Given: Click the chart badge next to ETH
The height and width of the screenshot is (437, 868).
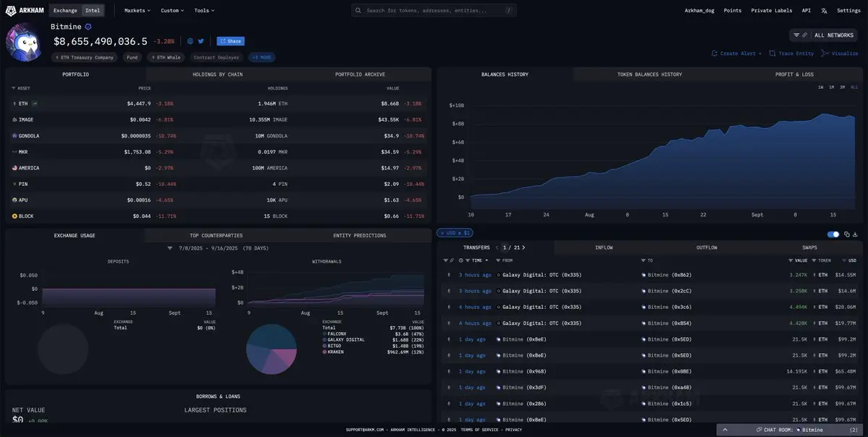Looking at the screenshot, I should [x=35, y=103].
